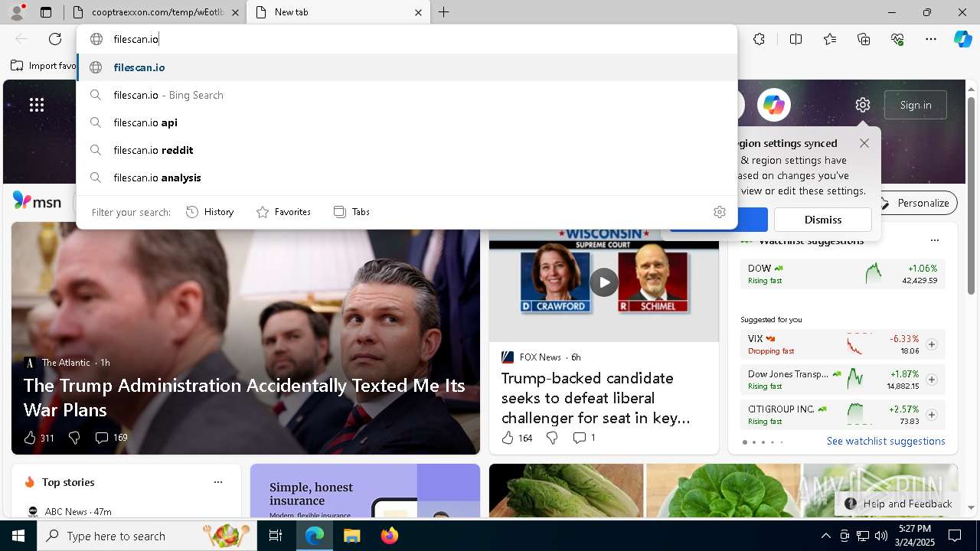Open Trump-backed candidate FOX News article
Viewport: 980px width, 551px height.
click(x=596, y=398)
